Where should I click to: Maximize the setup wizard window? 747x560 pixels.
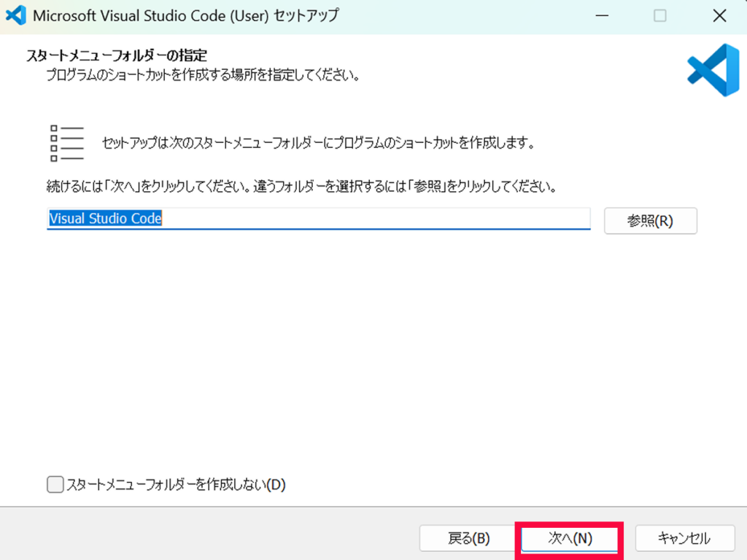(x=660, y=15)
